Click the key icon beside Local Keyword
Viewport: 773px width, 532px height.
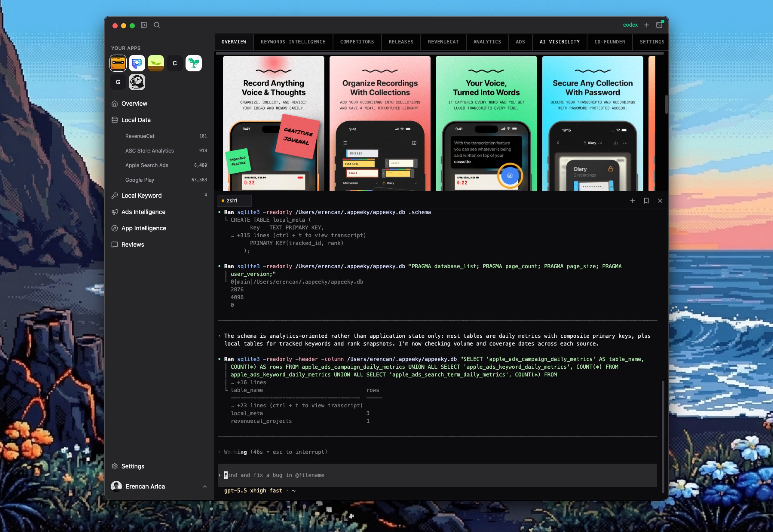coord(115,196)
